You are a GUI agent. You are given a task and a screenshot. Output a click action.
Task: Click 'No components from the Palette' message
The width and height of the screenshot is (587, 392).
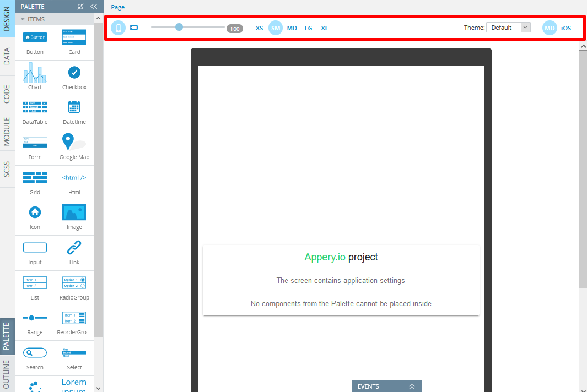coord(341,304)
